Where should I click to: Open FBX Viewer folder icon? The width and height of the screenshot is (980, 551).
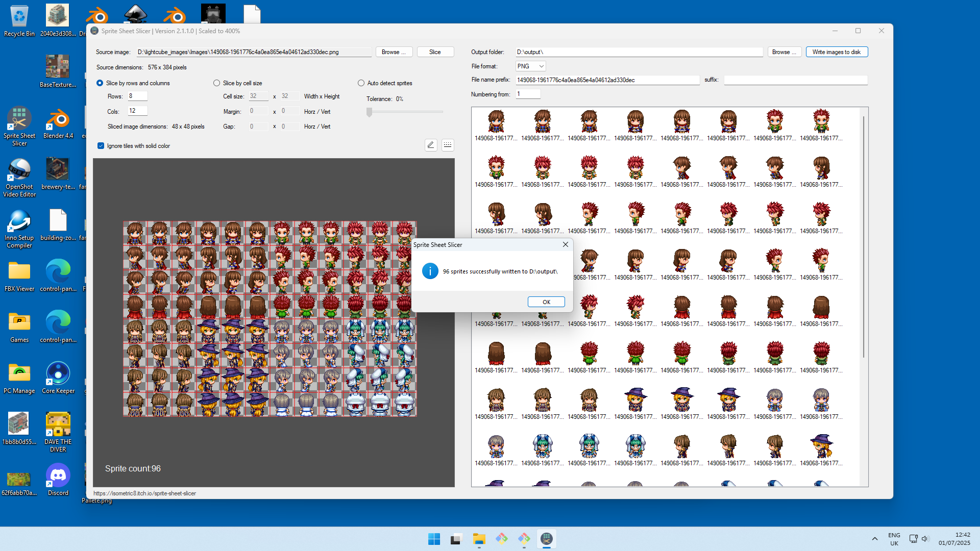[x=19, y=276]
